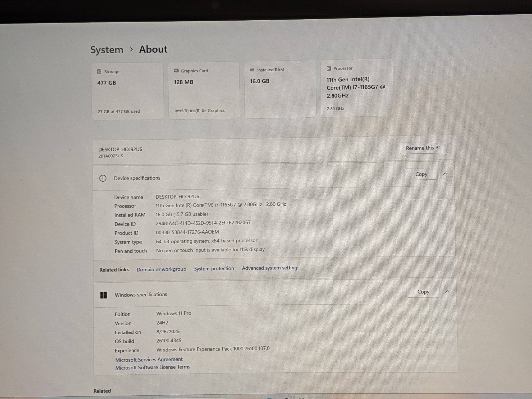
Task: Open the Graphics Card 128 MB card
Action: [x=204, y=90]
